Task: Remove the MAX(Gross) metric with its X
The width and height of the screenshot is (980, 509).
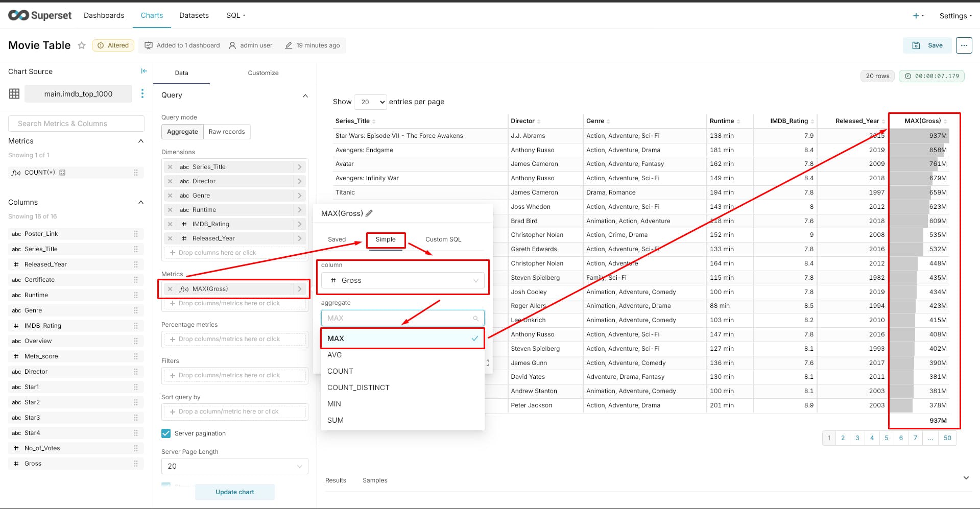Action: tap(170, 289)
